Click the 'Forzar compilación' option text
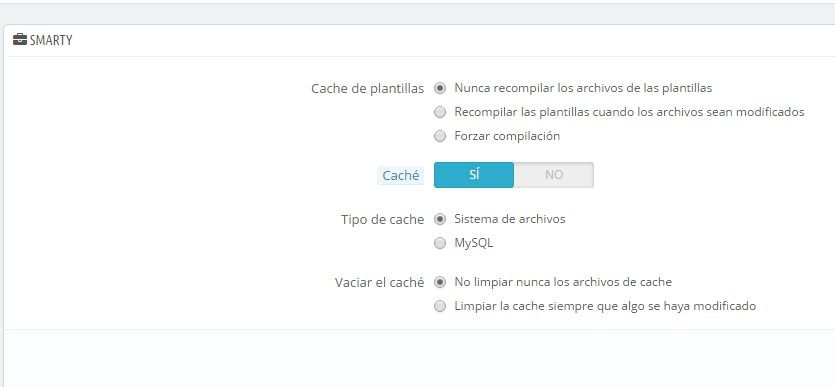 tap(507, 136)
